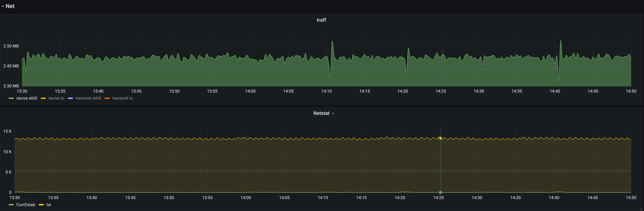Viewport: 644px width, 211px height.
Task: Click the 14:40 time label in traff
Action: pos(555,91)
